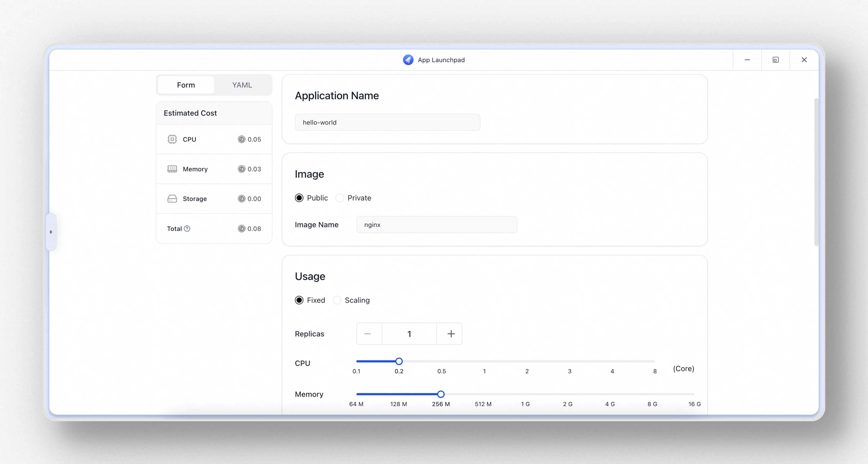Switch to the YAML tab
This screenshot has height=464, width=868.
click(x=242, y=85)
